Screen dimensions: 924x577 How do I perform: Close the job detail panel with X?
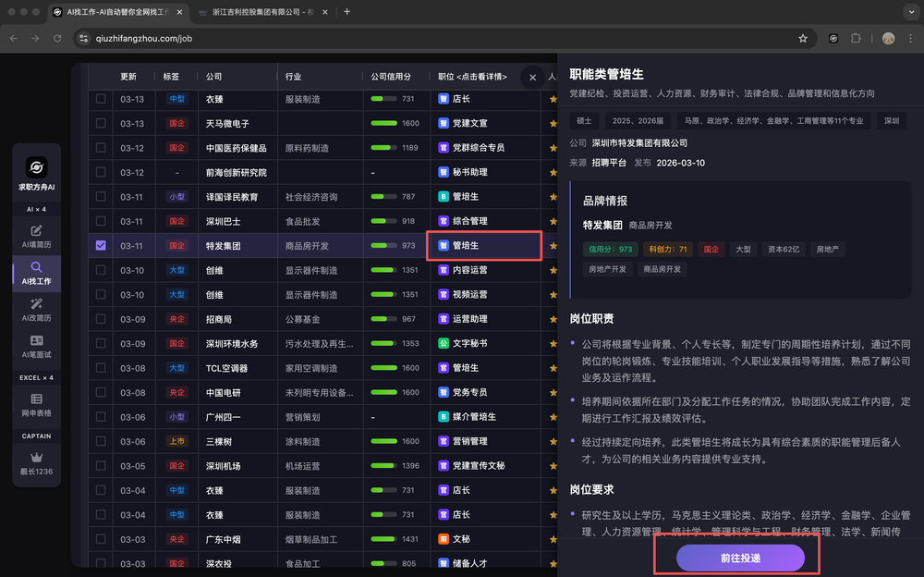532,78
